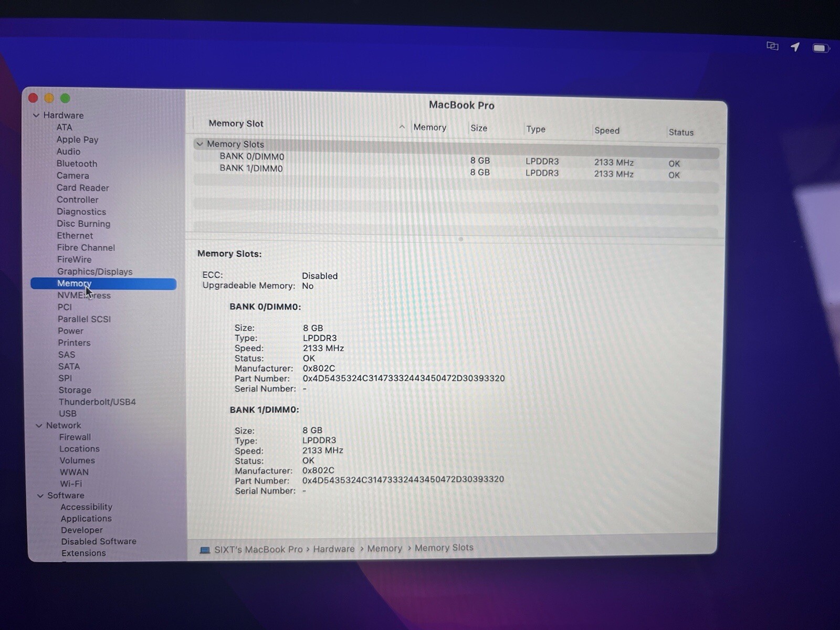
Task: Open Wi-Fi under Network
Action: tap(71, 484)
